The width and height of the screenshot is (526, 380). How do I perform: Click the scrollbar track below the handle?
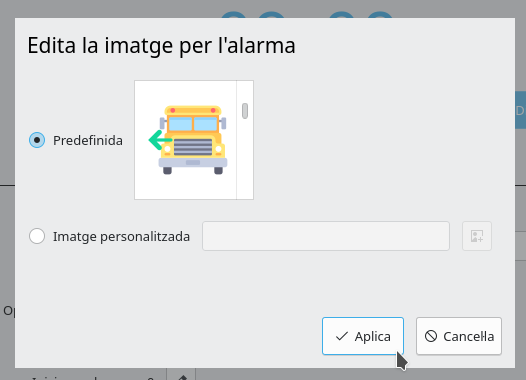245,159
